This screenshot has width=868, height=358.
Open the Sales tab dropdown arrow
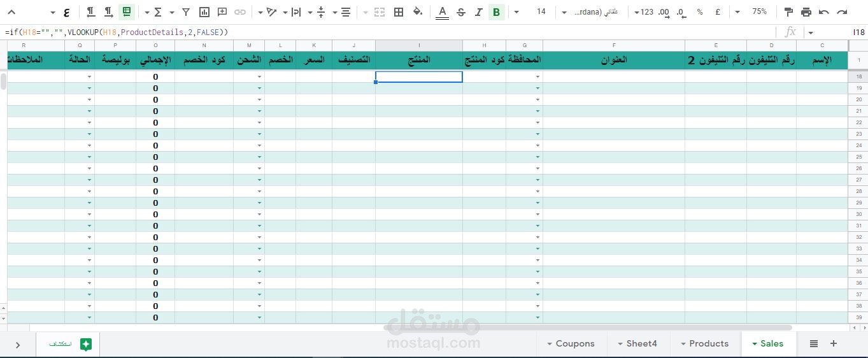(x=755, y=344)
